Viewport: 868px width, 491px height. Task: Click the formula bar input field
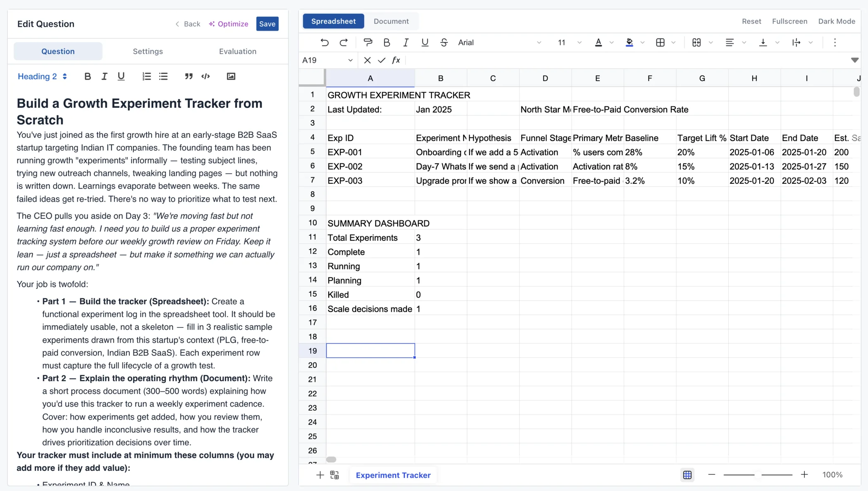[627, 60]
